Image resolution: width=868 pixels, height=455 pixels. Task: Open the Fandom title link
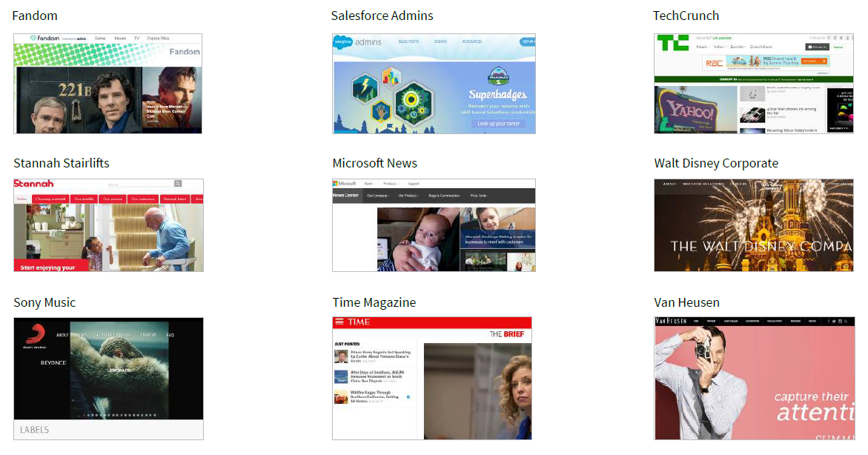[x=35, y=16]
